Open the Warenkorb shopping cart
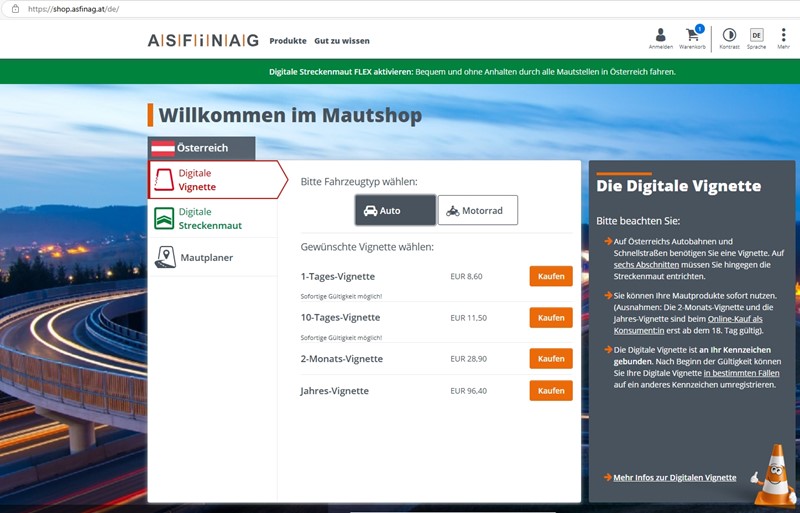This screenshot has width=800, height=513. [x=692, y=38]
